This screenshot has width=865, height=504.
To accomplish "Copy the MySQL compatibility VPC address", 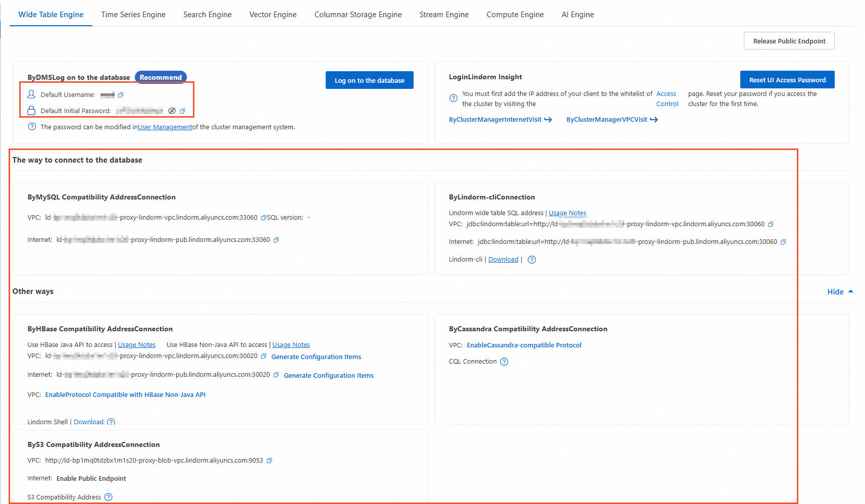I will point(263,218).
